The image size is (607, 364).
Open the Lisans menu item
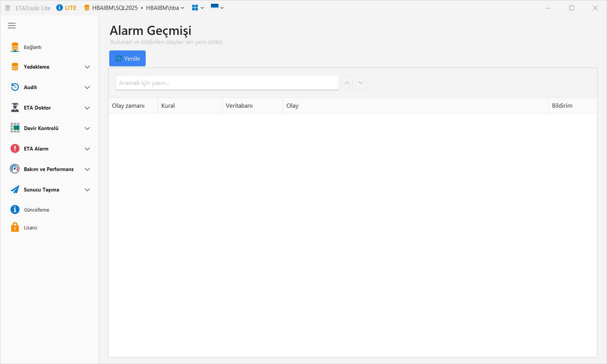[49, 227]
